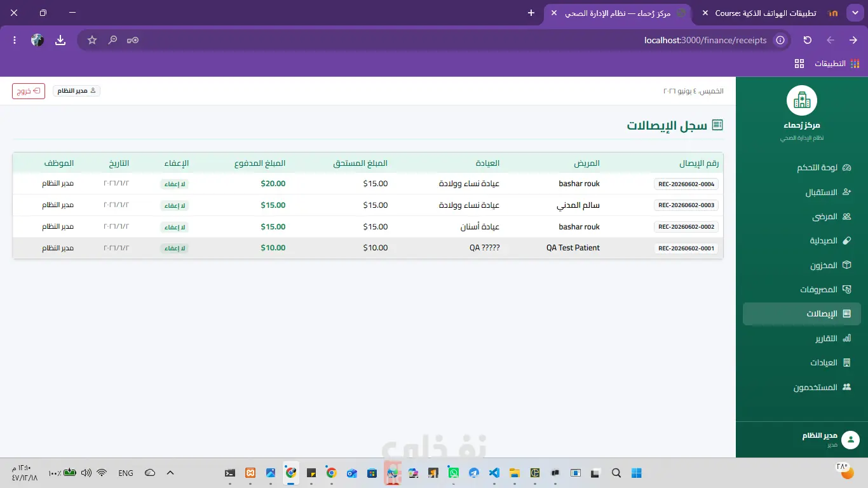Click the التاريخ column header
This screenshot has height=488, width=868.
(119, 163)
